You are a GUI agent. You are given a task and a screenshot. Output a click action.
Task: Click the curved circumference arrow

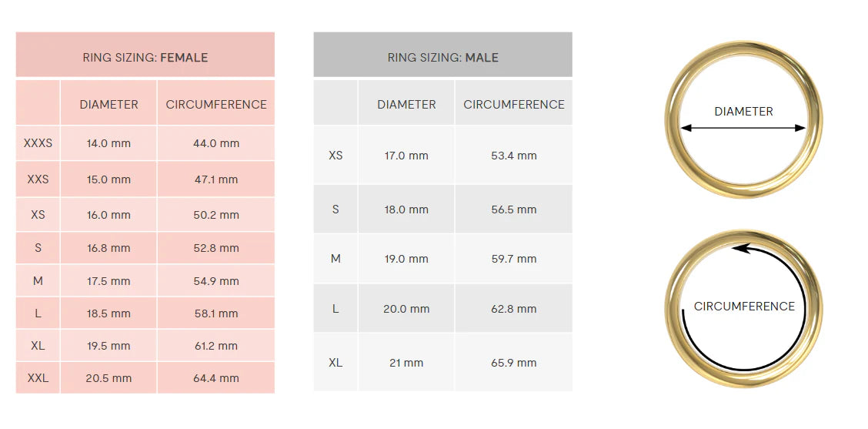743,307
